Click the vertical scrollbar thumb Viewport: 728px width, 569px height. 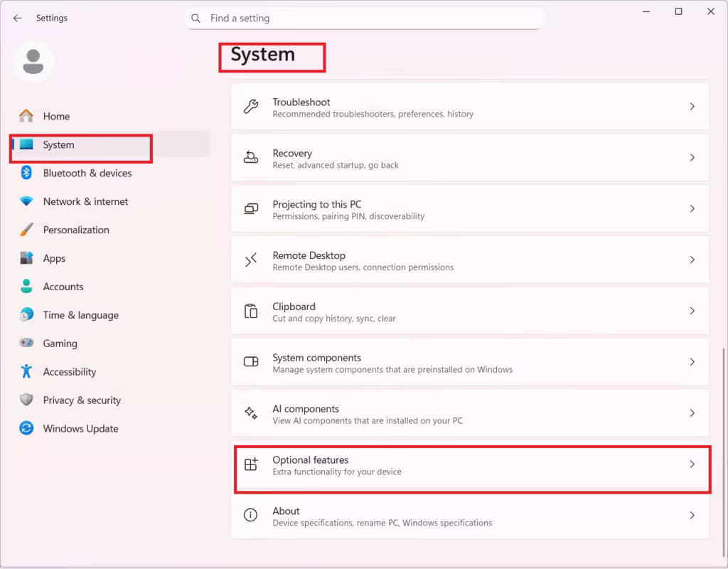723,452
